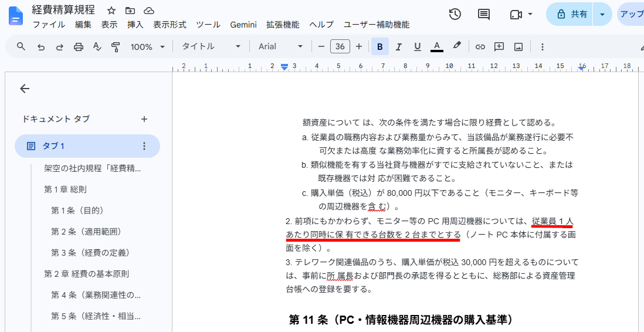Increase font size with plus
644x332 pixels.
pyautogui.click(x=359, y=46)
